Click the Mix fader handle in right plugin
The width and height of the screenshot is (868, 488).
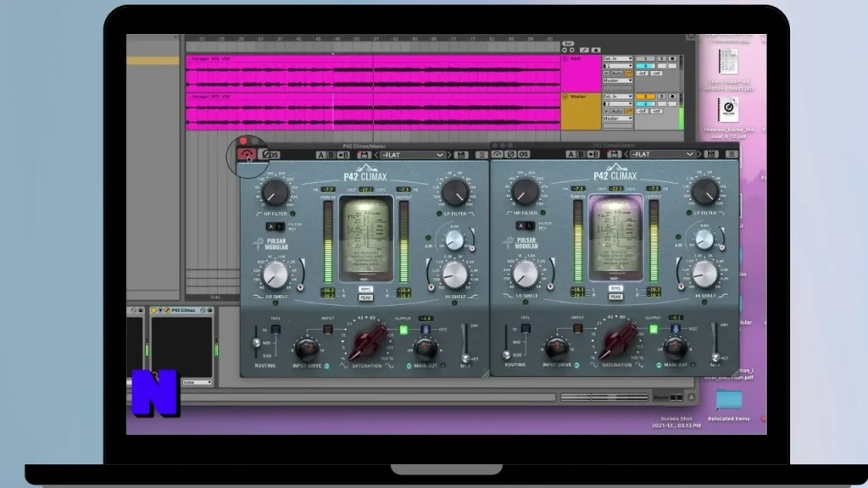[x=716, y=357]
